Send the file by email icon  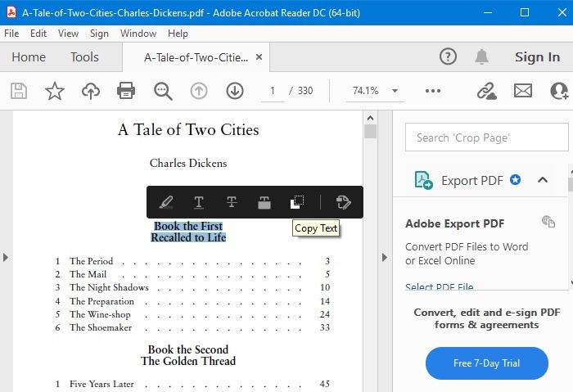pyautogui.click(x=523, y=91)
